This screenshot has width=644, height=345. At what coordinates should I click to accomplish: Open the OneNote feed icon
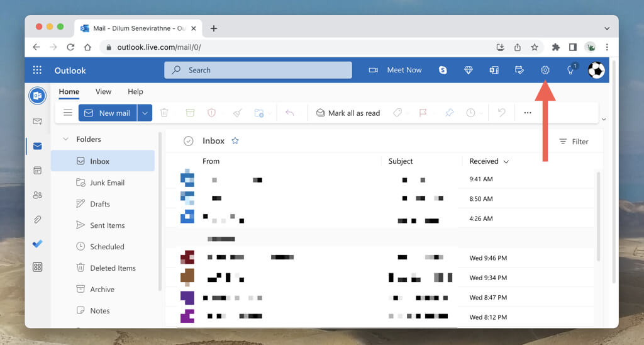point(494,70)
